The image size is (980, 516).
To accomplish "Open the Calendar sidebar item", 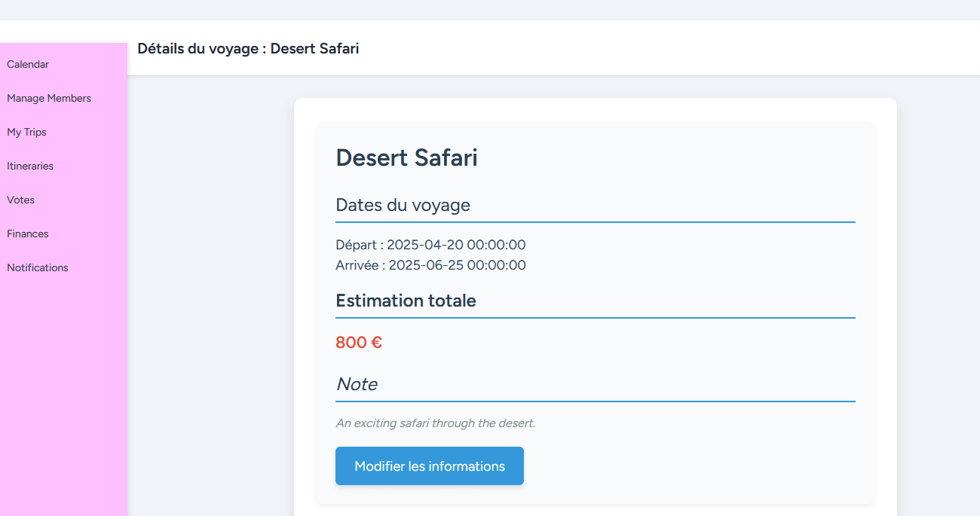I will [x=28, y=65].
